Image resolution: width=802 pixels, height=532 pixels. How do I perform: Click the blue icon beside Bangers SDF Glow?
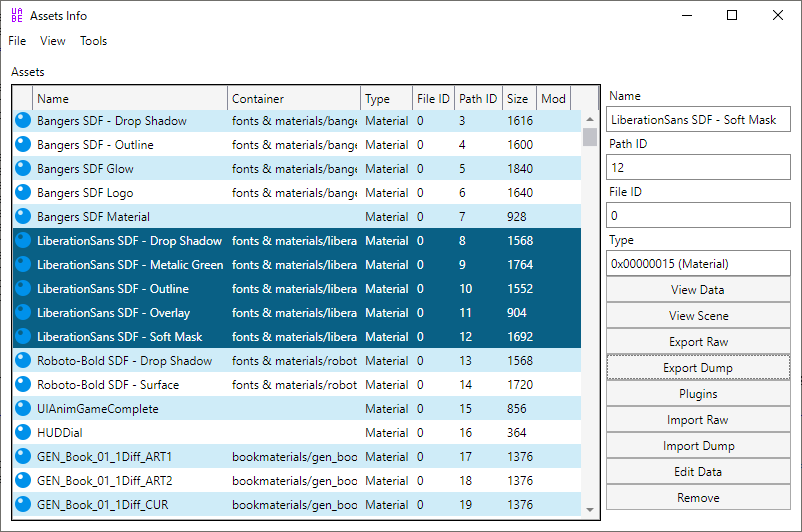click(x=23, y=168)
